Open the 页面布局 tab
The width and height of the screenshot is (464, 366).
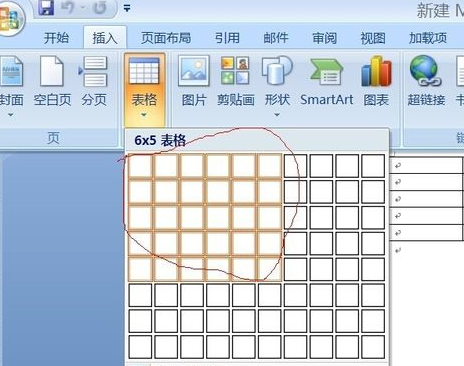click(166, 38)
